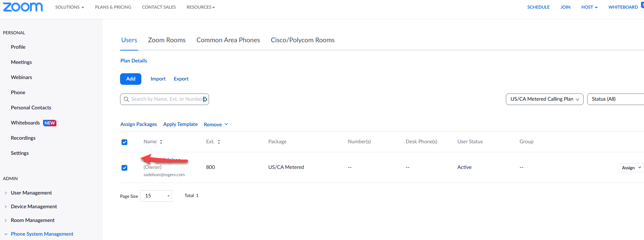
Task: Click the Zoom logo
Action: (x=23, y=7)
